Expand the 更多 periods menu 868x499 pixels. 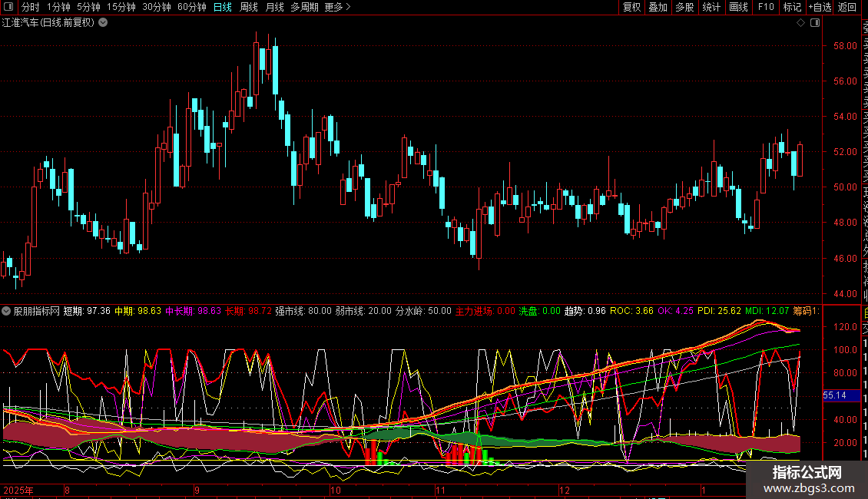coord(337,7)
